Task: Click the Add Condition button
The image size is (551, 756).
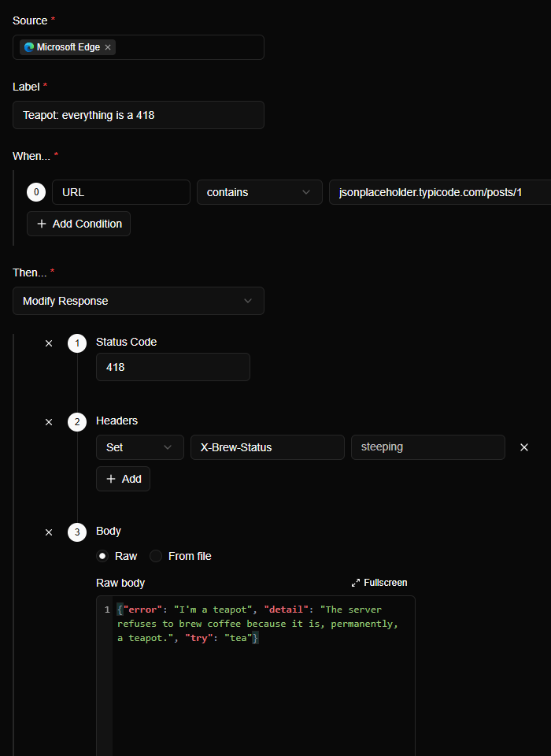Action: coord(79,224)
